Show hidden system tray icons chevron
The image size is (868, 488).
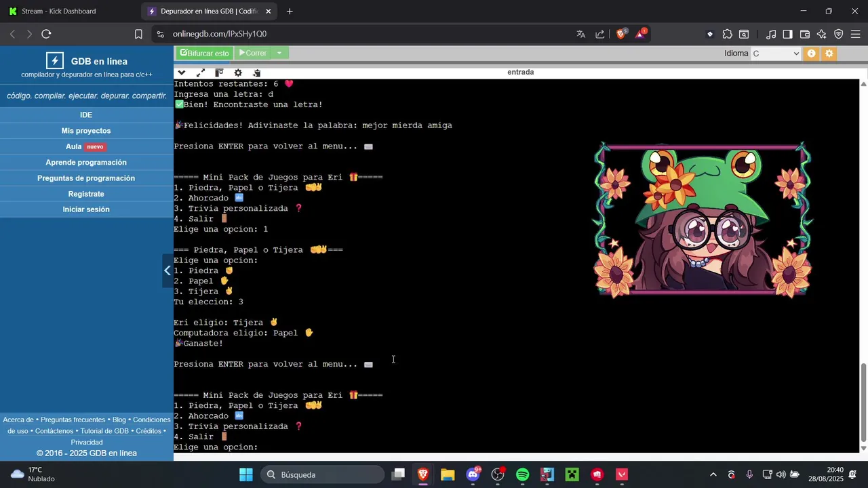(713, 474)
